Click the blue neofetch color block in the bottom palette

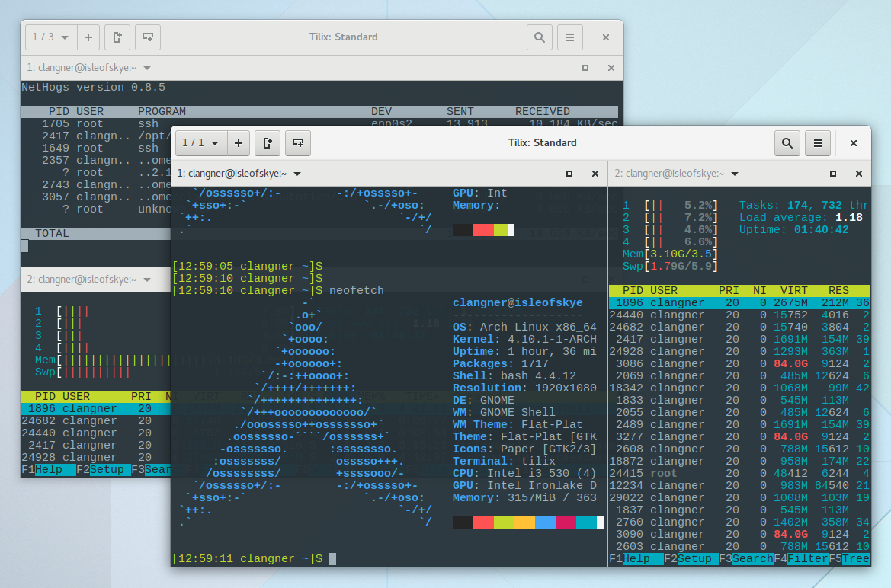click(x=545, y=522)
